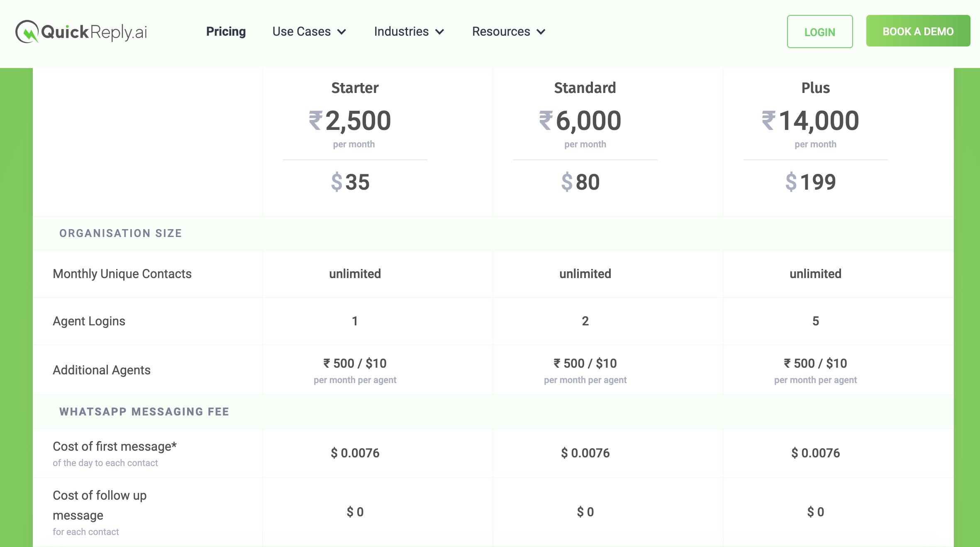Click the dollar sign next to 199
The height and width of the screenshot is (547, 980).
(x=791, y=182)
